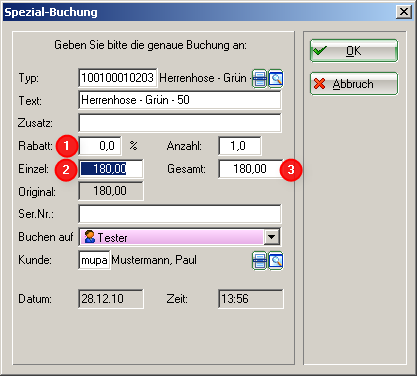Screen dimensions: 417x376
Task: Click the list icon beside Kunde field
Action: point(259,261)
